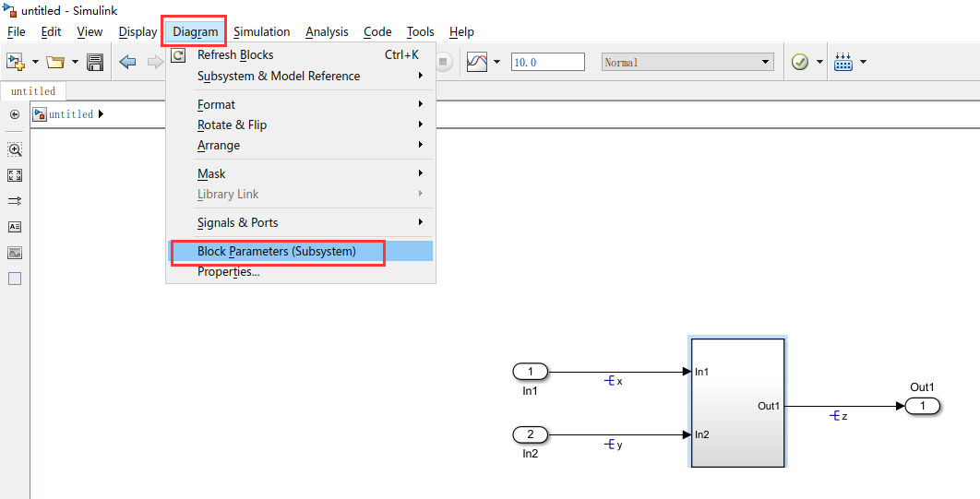This screenshot has width=980, height=499.
Task: Click the Simulink icon in the title bar
Action: [9, 11]
